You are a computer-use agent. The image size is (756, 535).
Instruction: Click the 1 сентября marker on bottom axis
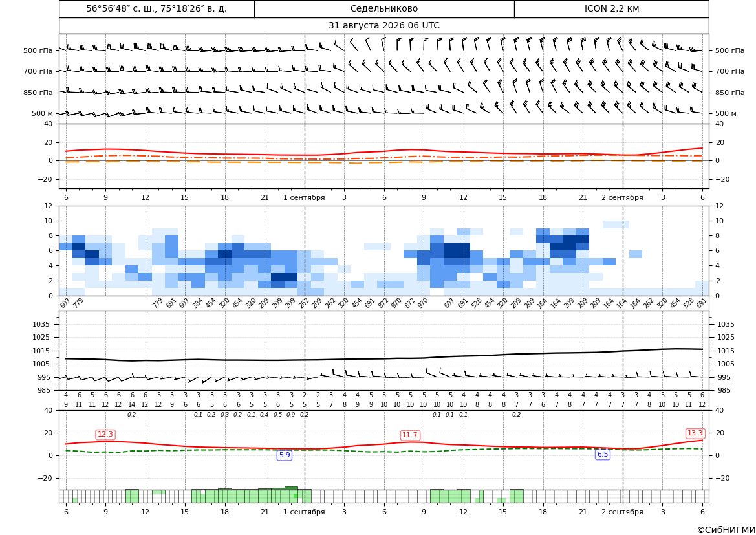(304, 512)
